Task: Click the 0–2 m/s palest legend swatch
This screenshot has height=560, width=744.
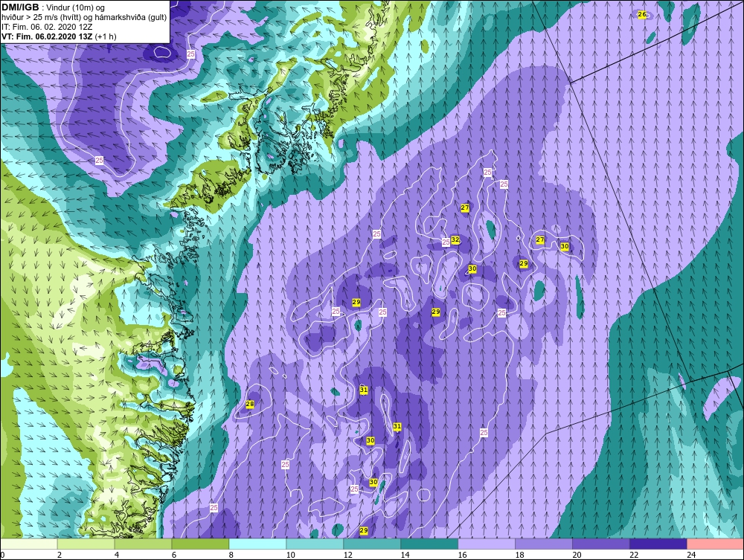Action: coord(29,544)
